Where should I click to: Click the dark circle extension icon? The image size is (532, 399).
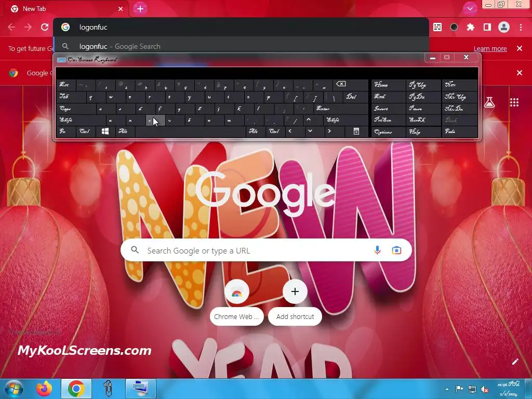click(454, 27)
